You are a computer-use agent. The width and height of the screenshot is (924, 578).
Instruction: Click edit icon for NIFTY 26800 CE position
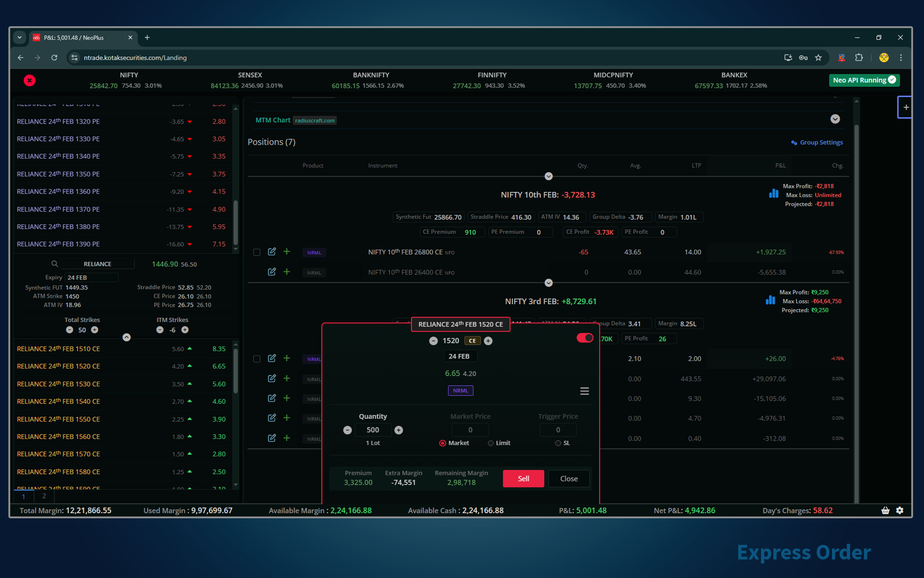click(x=272, y=252)
